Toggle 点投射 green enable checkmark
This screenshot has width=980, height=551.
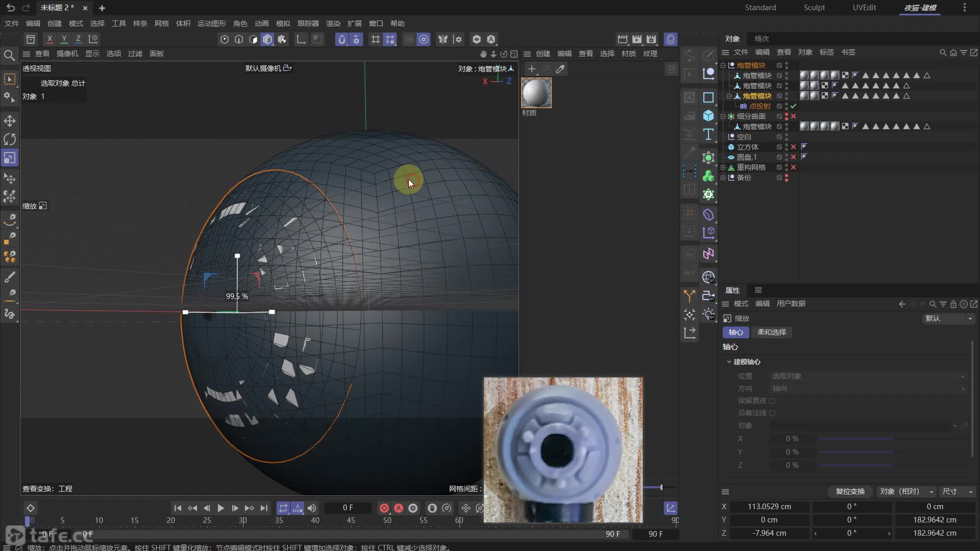[x=793, y=106]
